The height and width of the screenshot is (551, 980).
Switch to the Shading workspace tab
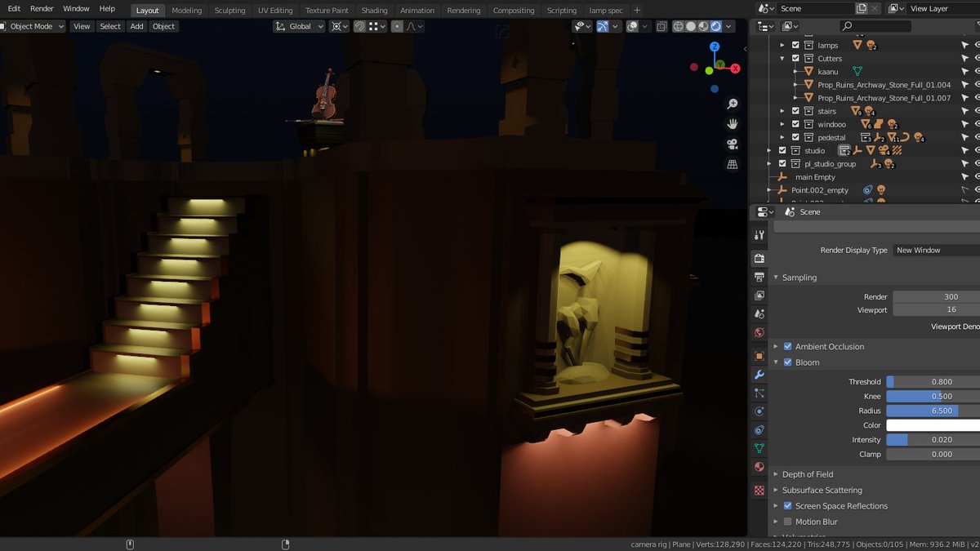374,11
